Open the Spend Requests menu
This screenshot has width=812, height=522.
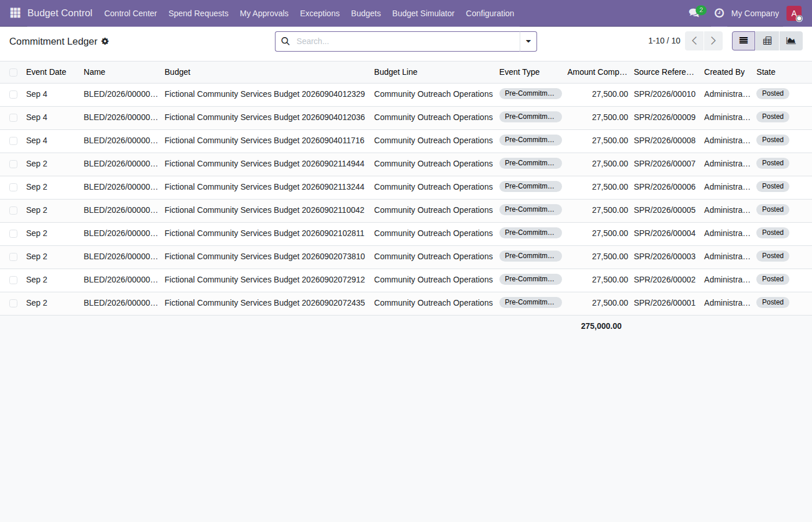tap(198, 13)
